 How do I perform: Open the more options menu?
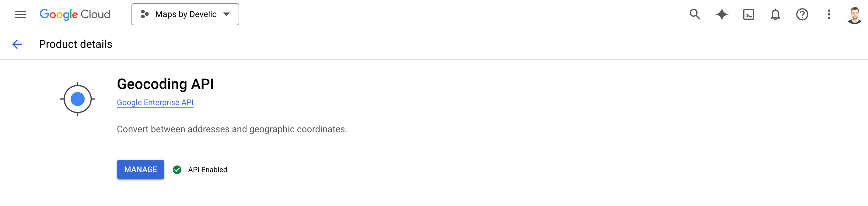[829, 14]
